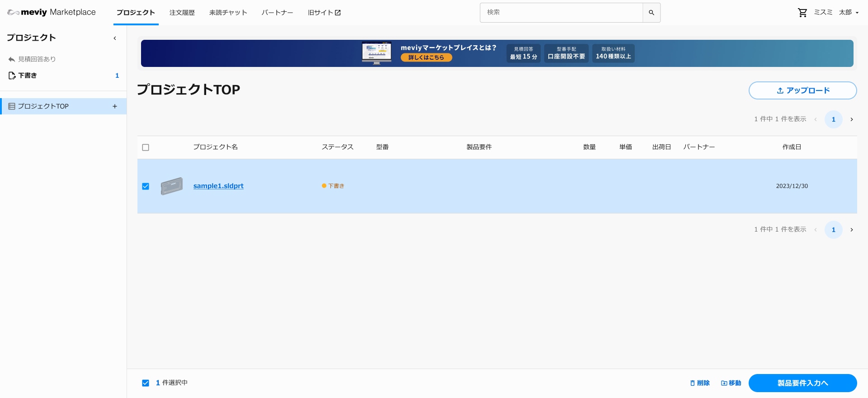This screenshot has height=398, width=868.
Task: Click the 最短15分 banner badge
Action: click(x=524, y=53)
